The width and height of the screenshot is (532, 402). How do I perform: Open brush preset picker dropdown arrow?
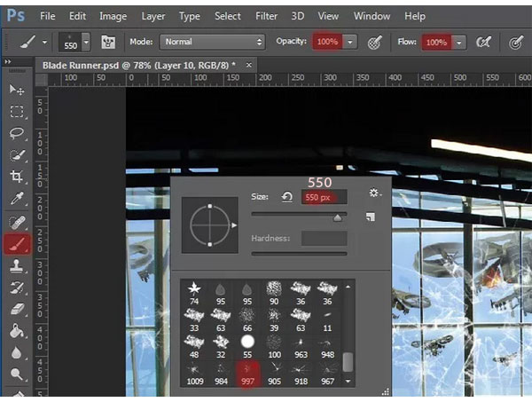click(86, 42)
